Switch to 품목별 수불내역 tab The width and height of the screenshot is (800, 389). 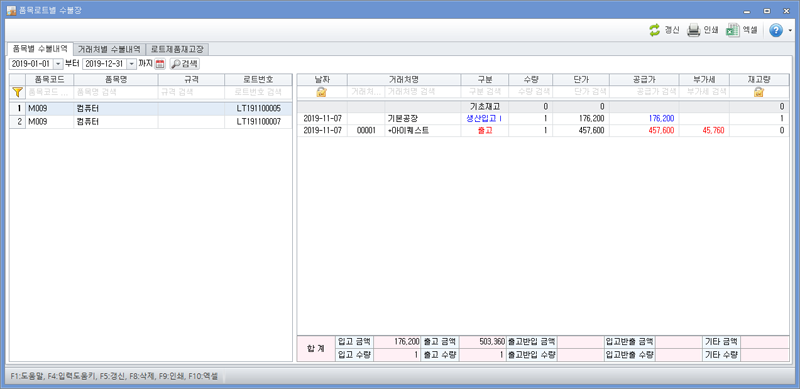(x=40, y=49)
